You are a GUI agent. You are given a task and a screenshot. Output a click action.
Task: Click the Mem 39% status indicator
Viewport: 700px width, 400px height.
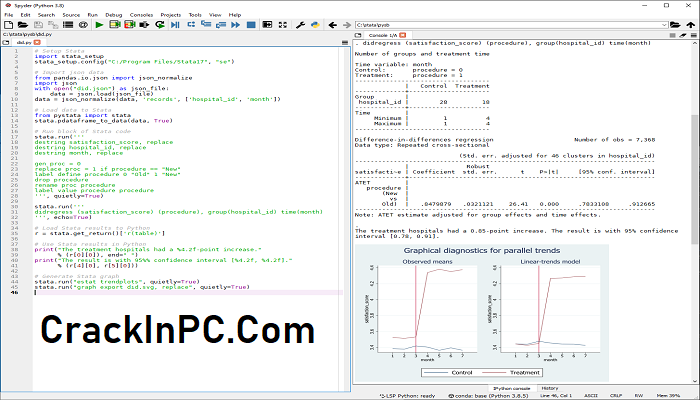(668, 396)
